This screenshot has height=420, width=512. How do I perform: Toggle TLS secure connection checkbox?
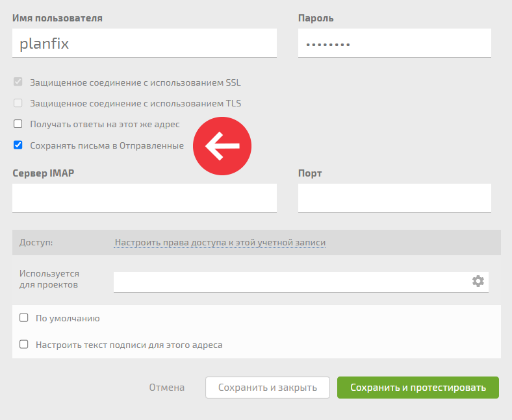[x=18, y=103]
